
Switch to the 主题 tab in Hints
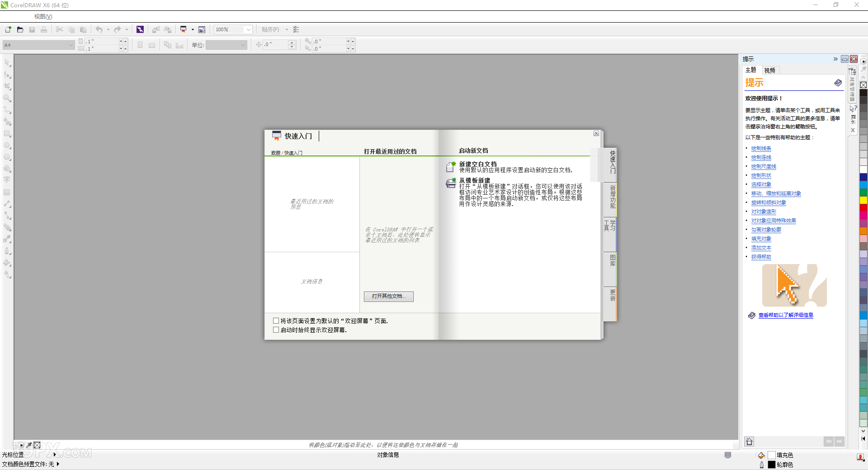click(x=751, y=70)
